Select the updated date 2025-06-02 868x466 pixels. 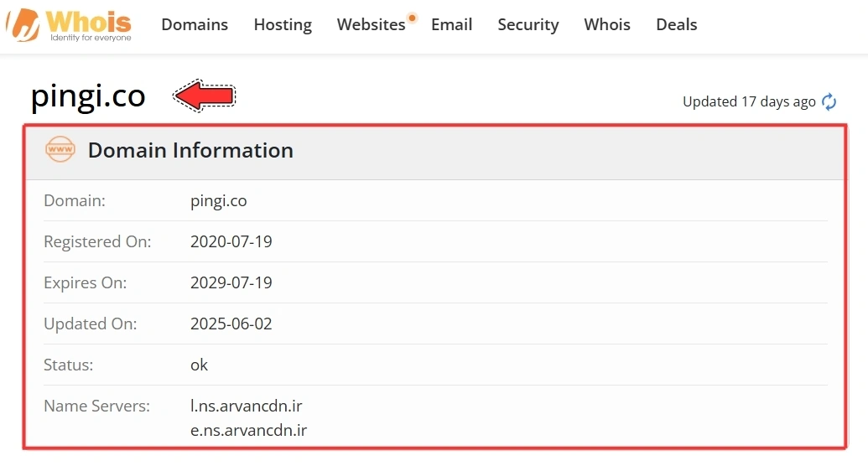tap(231, 324)
